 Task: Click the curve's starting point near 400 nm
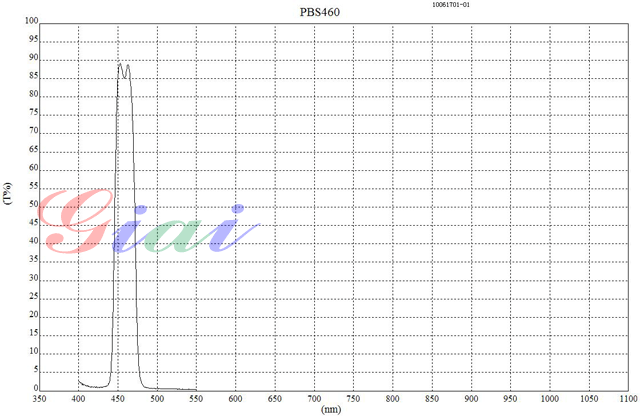79,379
